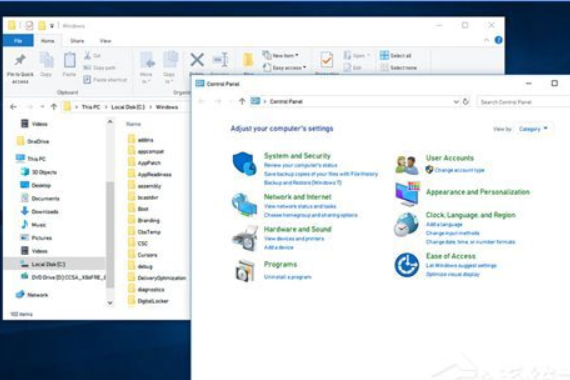Click the Explorer back arrow
This screenshot has width=570, height=380.
pyautogui.click(x=13, y=107)
